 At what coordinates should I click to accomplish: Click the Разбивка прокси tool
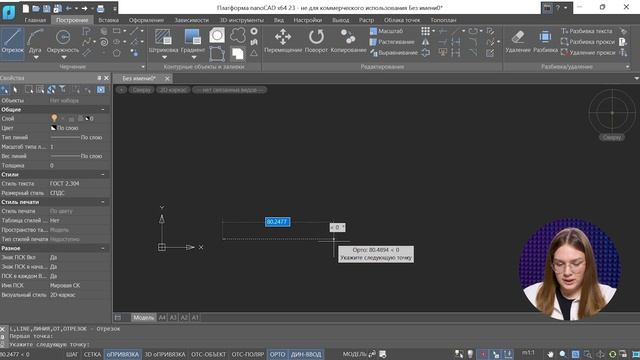coord(588,42)
